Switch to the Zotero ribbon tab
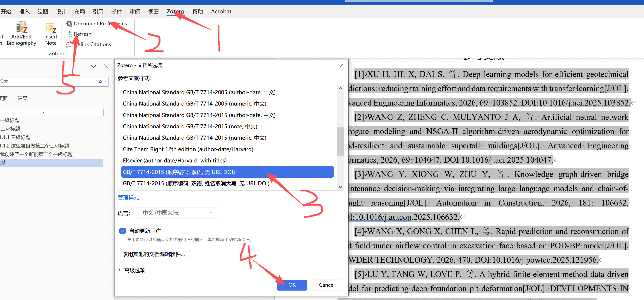The image size is (644, 300). (x=175, y=12)
